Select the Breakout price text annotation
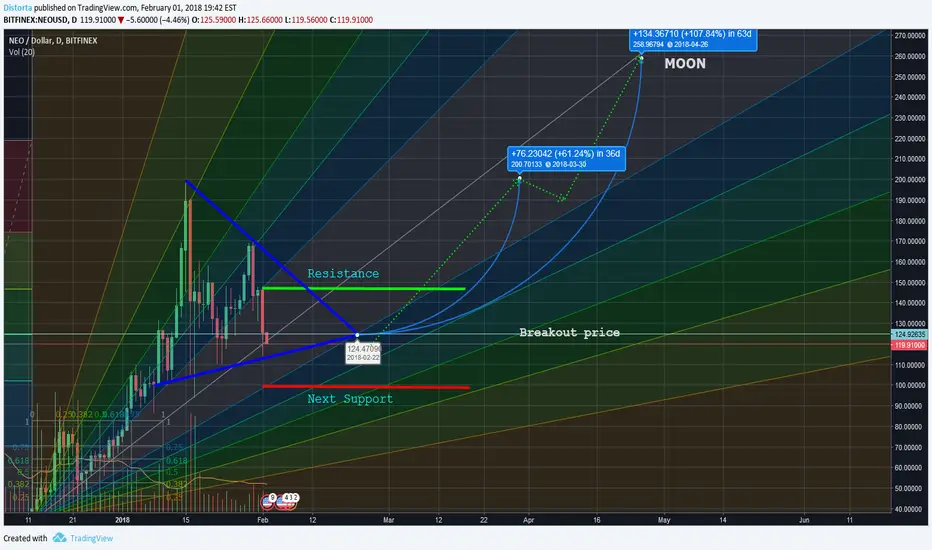This screenshot has height=550, width=932. [x=569, y=332]
